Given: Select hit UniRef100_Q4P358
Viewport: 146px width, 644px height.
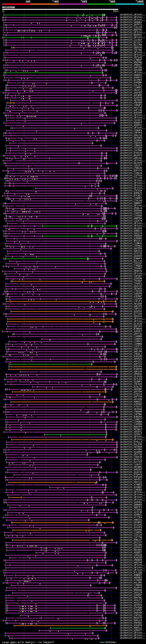Looking at the screenshot, I should click(131, 67).
